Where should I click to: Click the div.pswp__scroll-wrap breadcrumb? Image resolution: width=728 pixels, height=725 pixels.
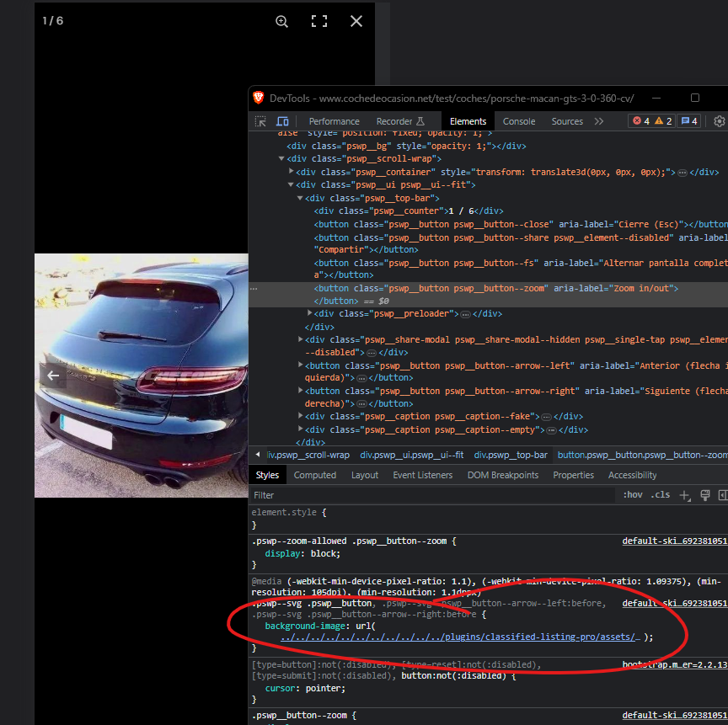pyautogui.click(x=308, y=455)
